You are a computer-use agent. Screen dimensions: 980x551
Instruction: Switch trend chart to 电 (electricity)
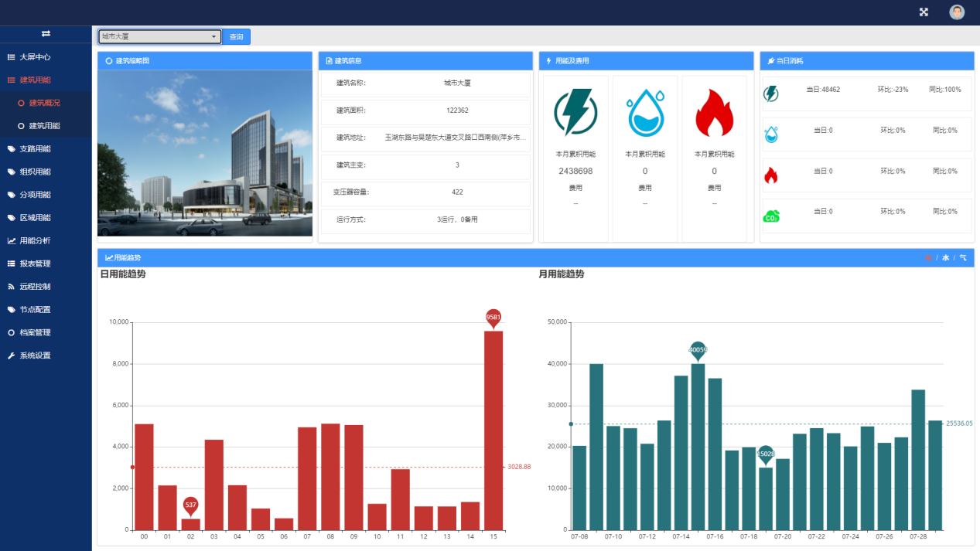point(928,258)
